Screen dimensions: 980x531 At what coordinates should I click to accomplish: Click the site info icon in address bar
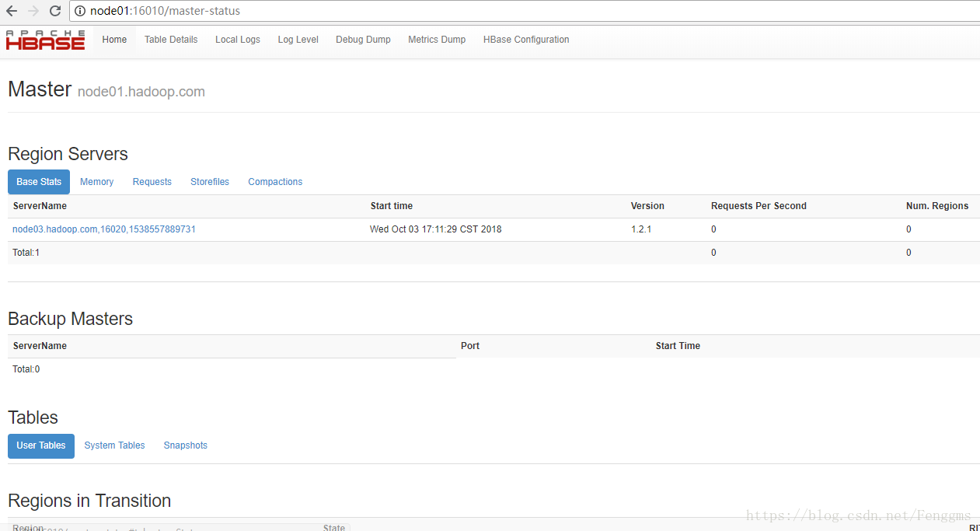[80, 11]
